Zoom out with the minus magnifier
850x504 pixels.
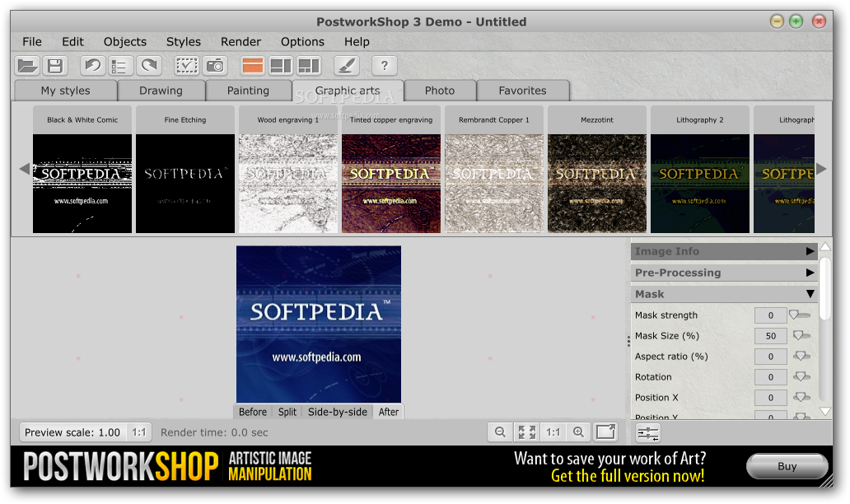click(x=500, y=432)
